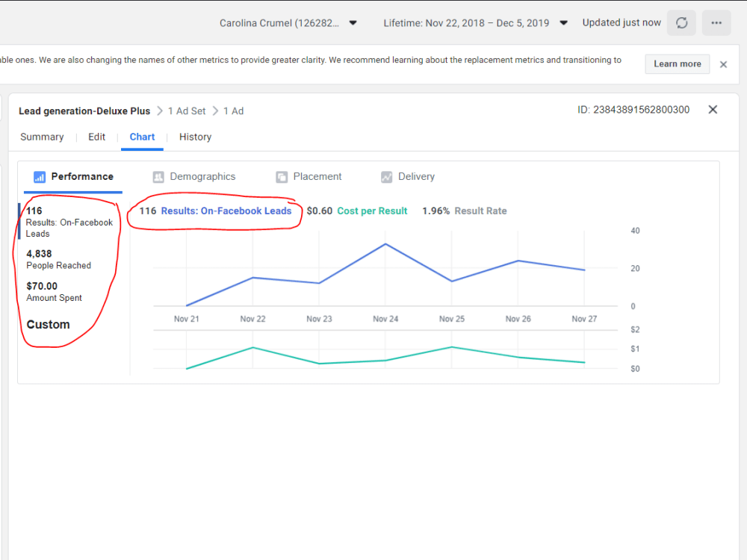Select the 4,838 People Reached metric
Viewport: 747px width, 560px height.
[x=58, y=260]
